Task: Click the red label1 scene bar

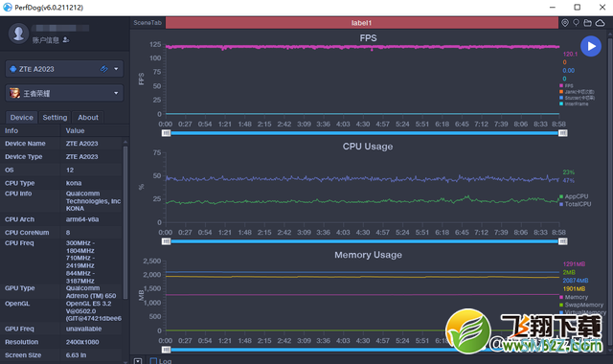Action: click(362, 23)
